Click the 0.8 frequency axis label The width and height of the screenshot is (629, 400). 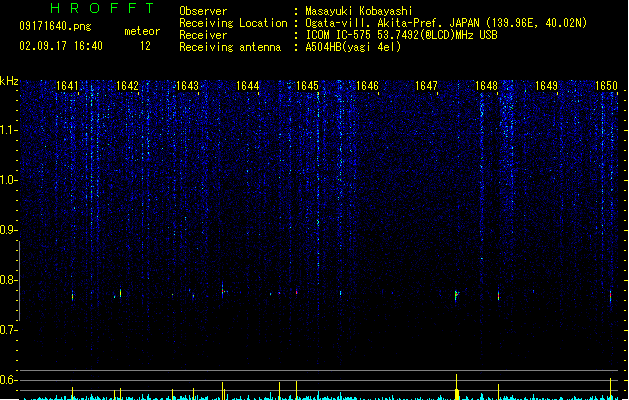pos(8,280)
